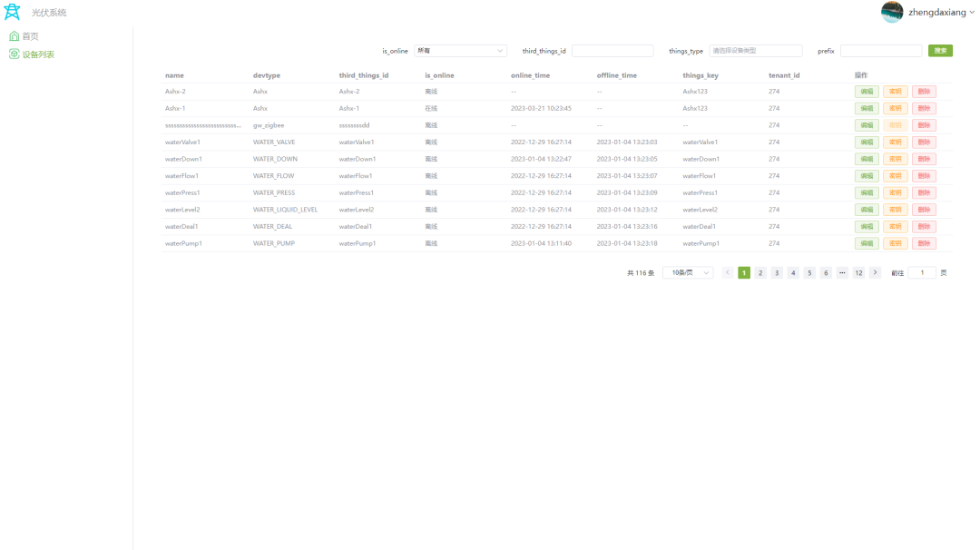980x550 pixels.
Task: Click the red 删除 button for waterPump1
Action: [924, 243]
